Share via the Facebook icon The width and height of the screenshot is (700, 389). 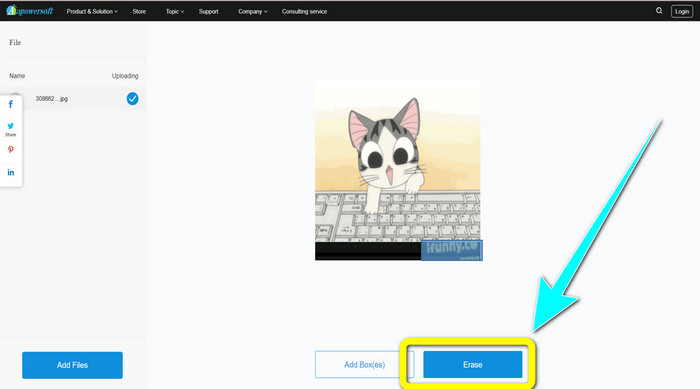point(11,105)
